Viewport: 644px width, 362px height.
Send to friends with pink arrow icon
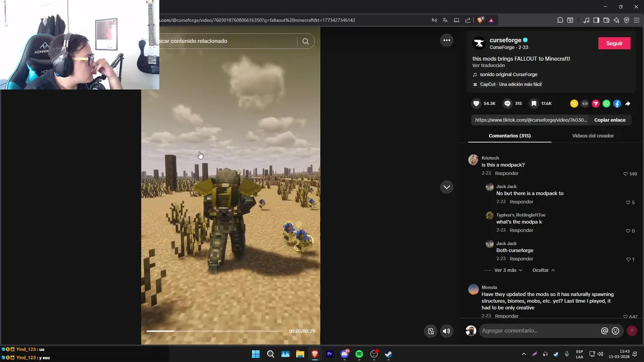(596, 104)
